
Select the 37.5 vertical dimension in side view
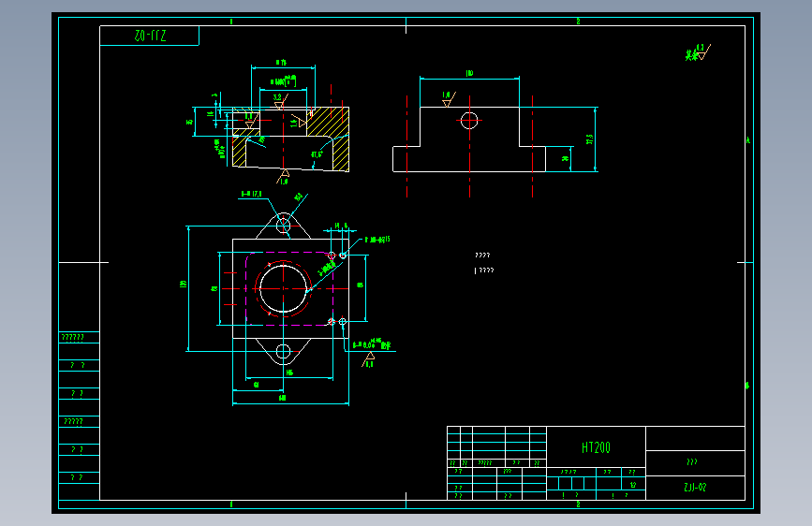(589, 139)
